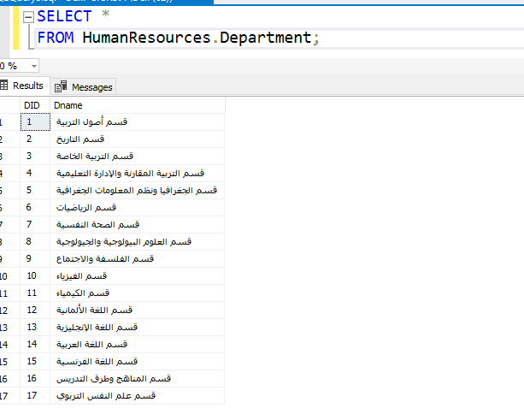The image size is (524, 420).
Task: Click the DID cell containing 1
Action: pos(35,122)
